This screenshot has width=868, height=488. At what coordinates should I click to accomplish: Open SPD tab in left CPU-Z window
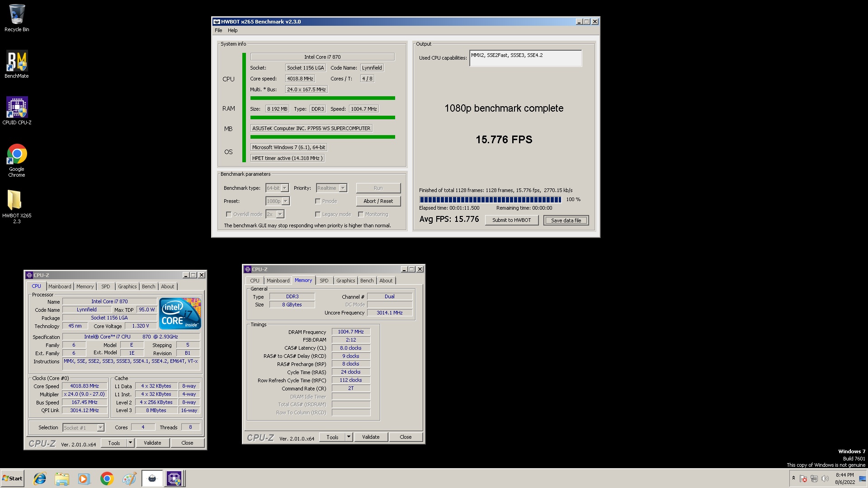105,286
